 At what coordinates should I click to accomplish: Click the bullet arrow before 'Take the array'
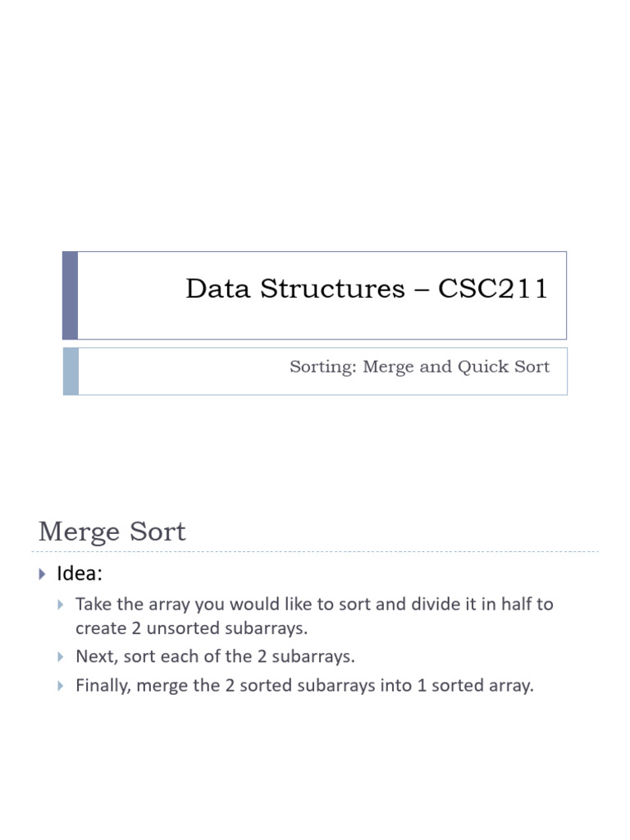pos(61,605)
